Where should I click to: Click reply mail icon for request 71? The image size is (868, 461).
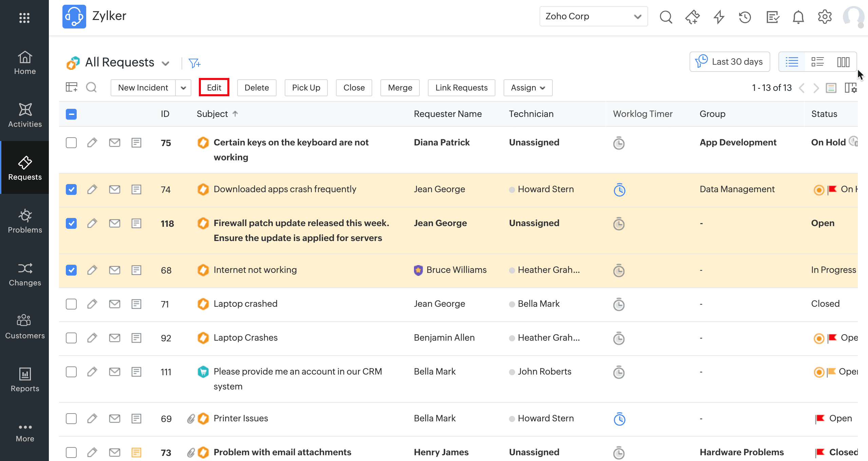pyautogui.click(x=115, y=304)
